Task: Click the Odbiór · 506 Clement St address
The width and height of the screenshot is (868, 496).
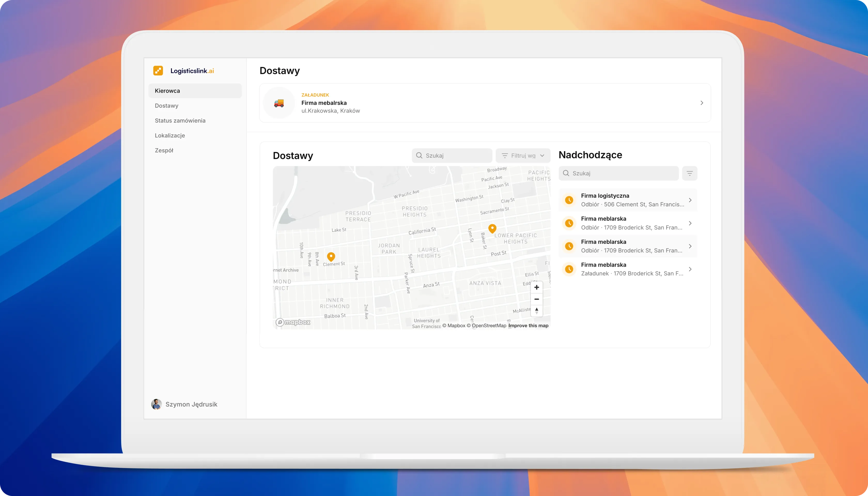Action: (633, 204)
